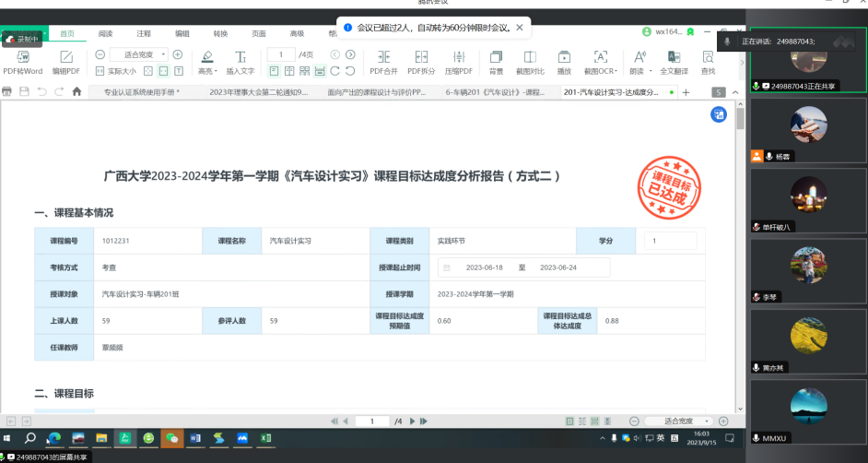Open the 适合宽度 zoom dropdown in toolbar

pos(138,54)
